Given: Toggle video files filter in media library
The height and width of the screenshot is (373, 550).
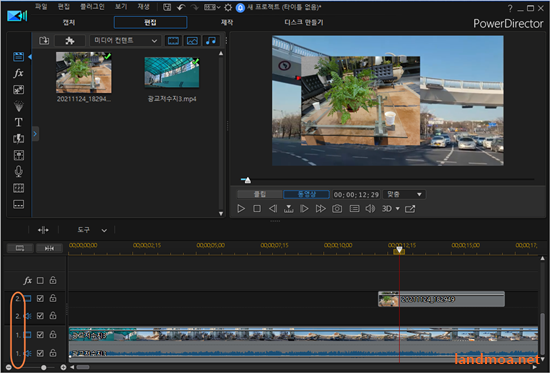Looking at the screenshot, I should [173, 41].
